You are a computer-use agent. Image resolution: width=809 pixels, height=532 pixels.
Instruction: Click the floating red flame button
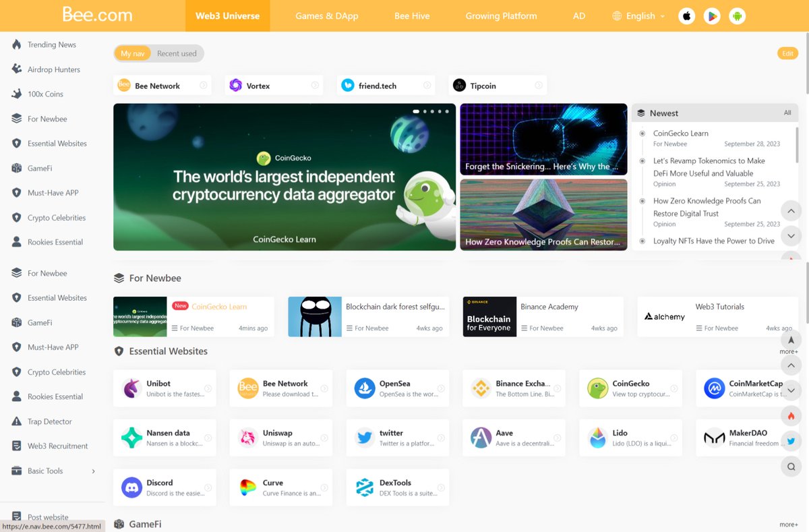pos(791,416)
